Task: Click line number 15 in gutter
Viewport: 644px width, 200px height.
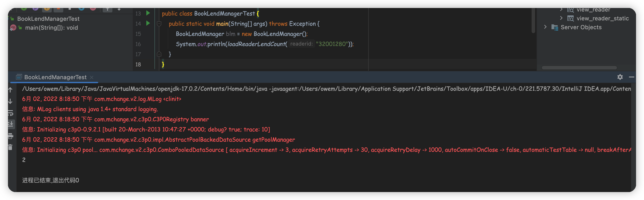Action: tap(138, 34)
